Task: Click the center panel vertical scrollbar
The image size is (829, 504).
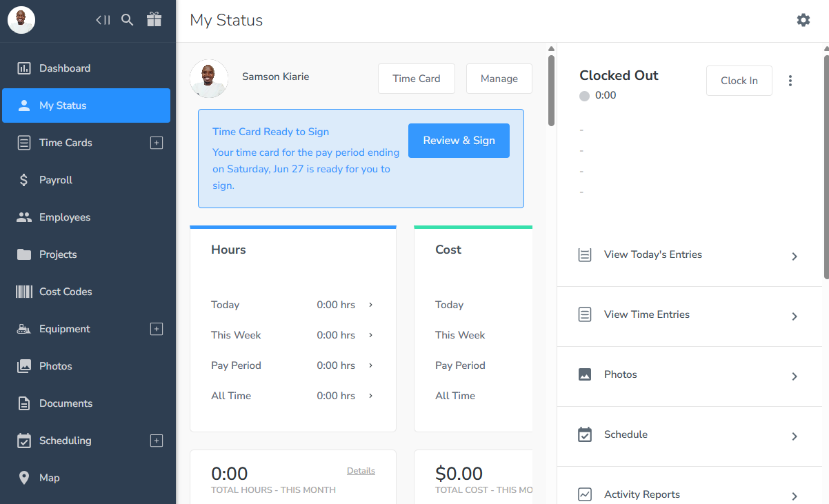Action: tap(551, 90)
